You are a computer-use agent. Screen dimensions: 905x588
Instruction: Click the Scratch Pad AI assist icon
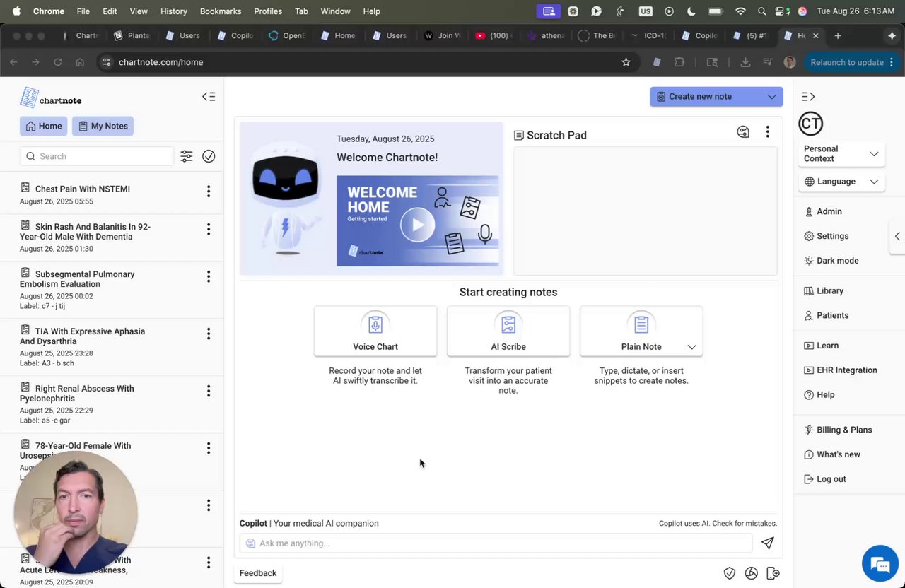(743, 131)
